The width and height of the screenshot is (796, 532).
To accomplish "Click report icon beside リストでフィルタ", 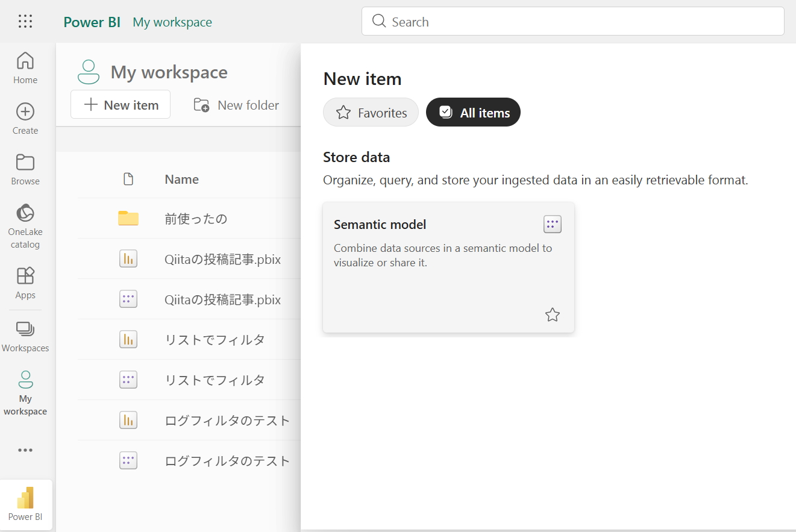I will (x=128, y=340).
